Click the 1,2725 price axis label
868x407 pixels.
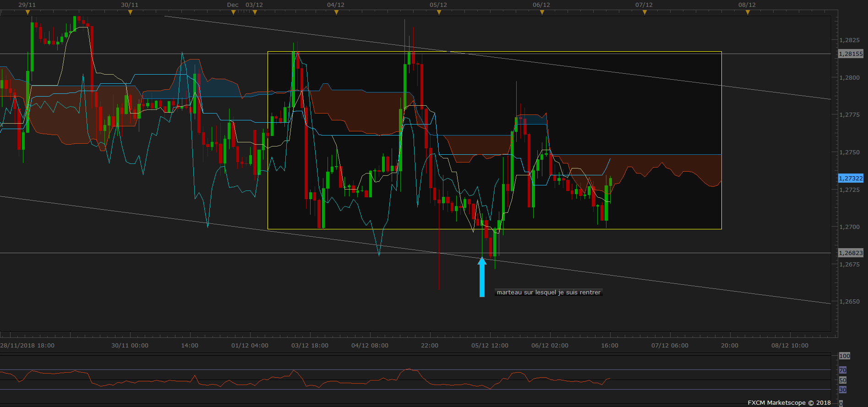click(x=850, y=190)
